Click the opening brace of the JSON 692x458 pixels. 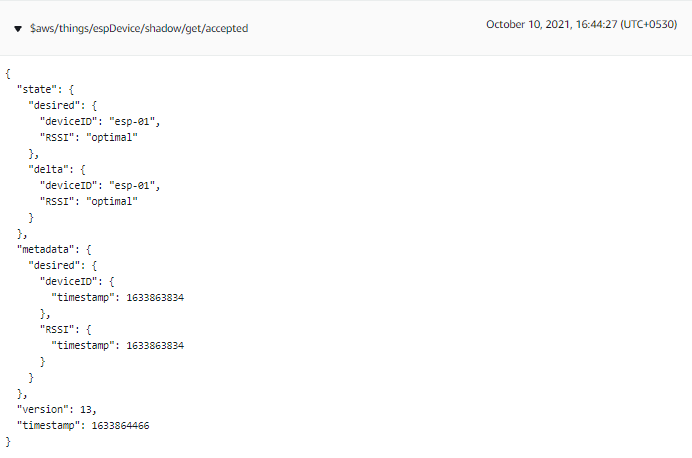[x=8, y=73]
